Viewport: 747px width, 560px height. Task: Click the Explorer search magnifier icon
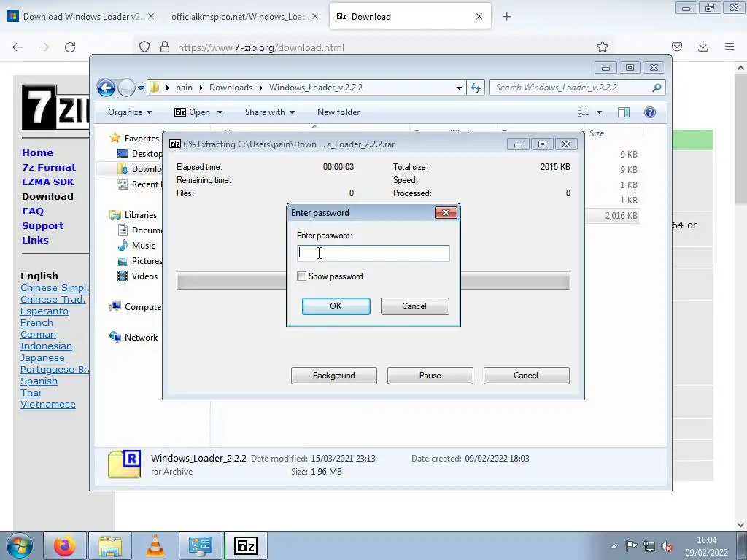tap(657, 87)
